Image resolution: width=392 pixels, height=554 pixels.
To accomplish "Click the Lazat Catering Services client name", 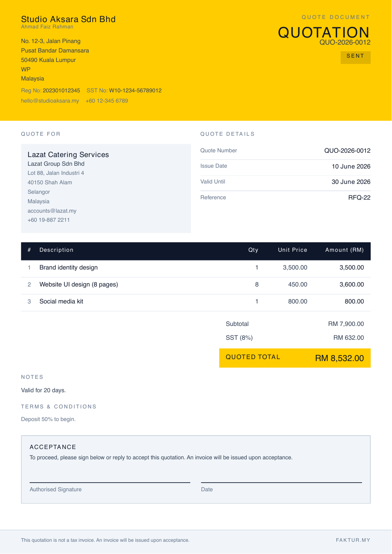I will (x=68, y=155).
